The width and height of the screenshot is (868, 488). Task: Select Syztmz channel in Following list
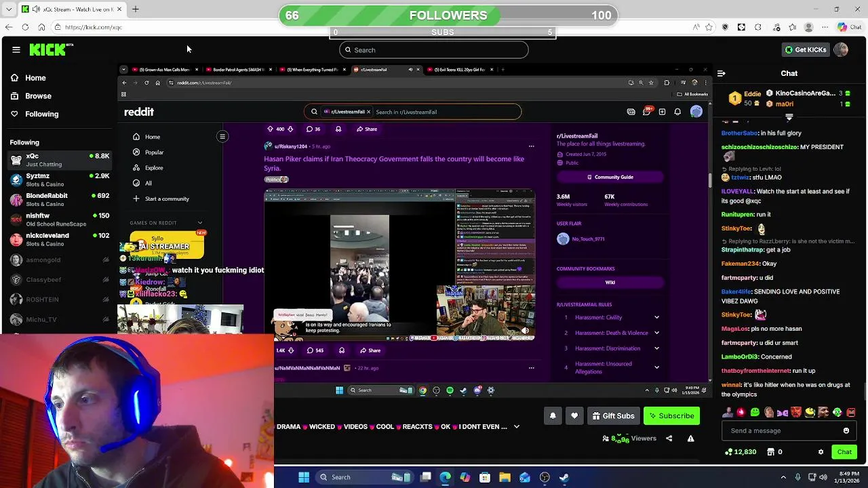click(x=60, y=180)
